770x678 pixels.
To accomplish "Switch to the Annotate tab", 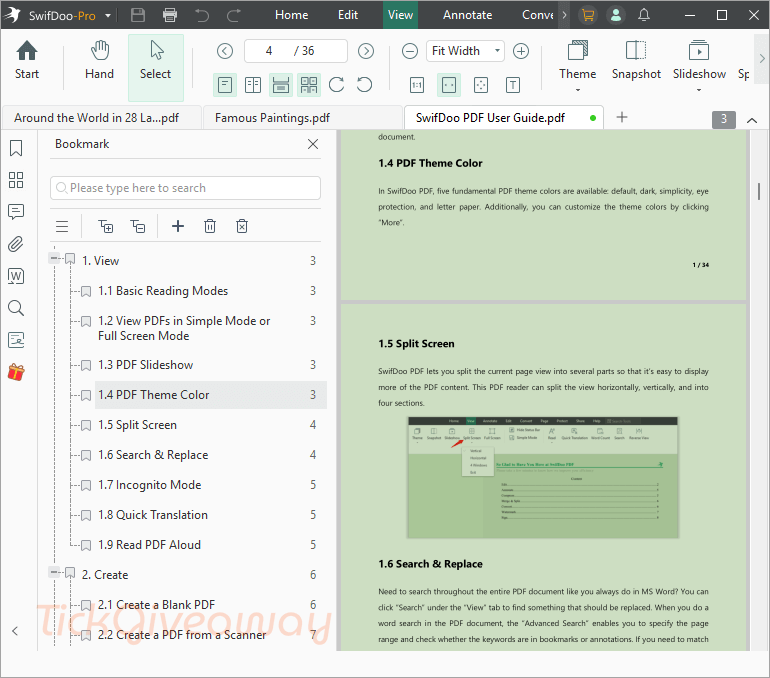I will point(468,15).
